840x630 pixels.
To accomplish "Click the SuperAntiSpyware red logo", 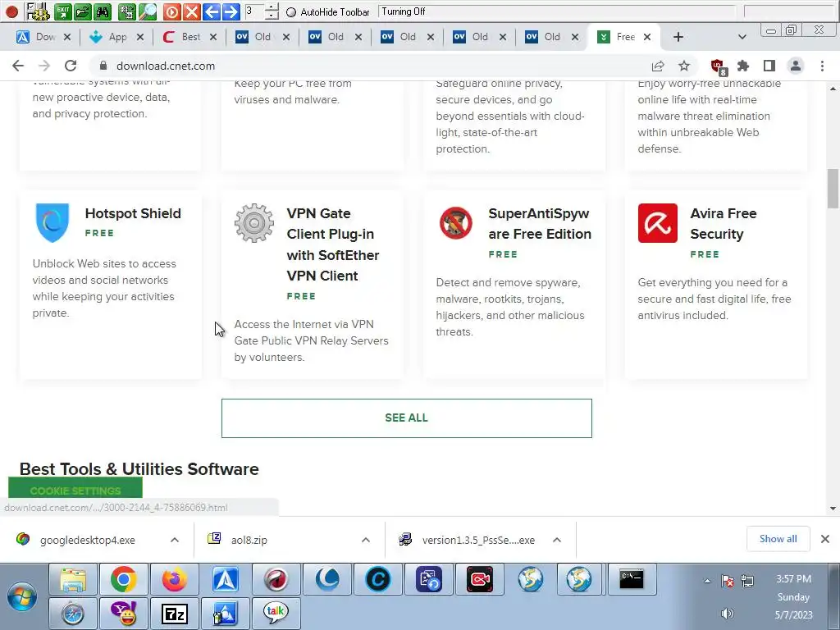I will click(x=456, y=223).
